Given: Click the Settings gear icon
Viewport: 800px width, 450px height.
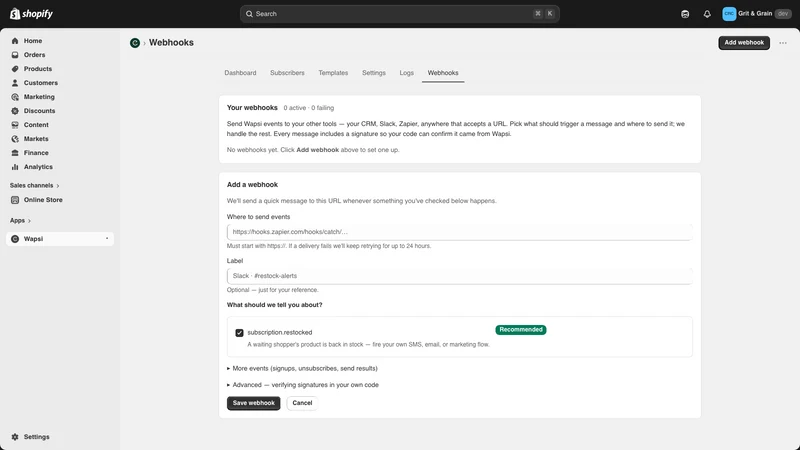Looking at the screenshot, I should (x=15, y=437).
